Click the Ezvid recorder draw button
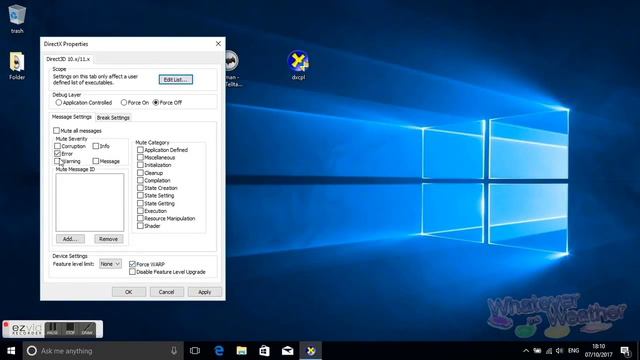Screen dimensions: 640x360 pos(87,329)
